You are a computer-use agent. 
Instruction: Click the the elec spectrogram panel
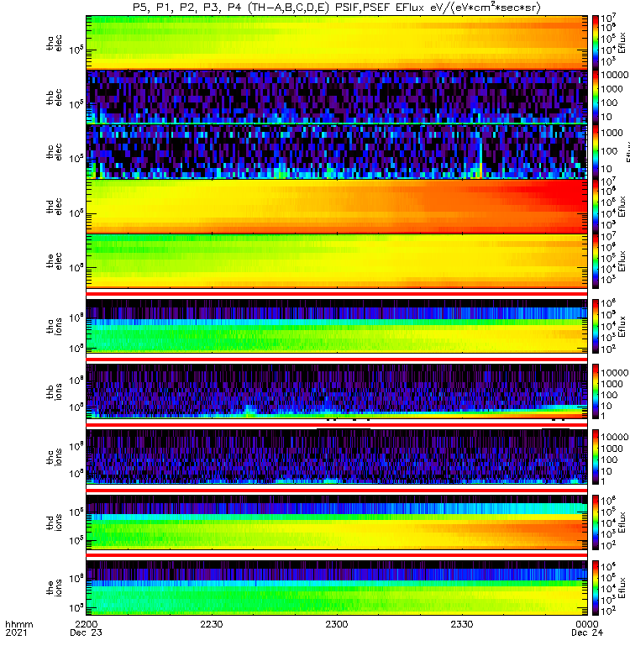(337, 260)
